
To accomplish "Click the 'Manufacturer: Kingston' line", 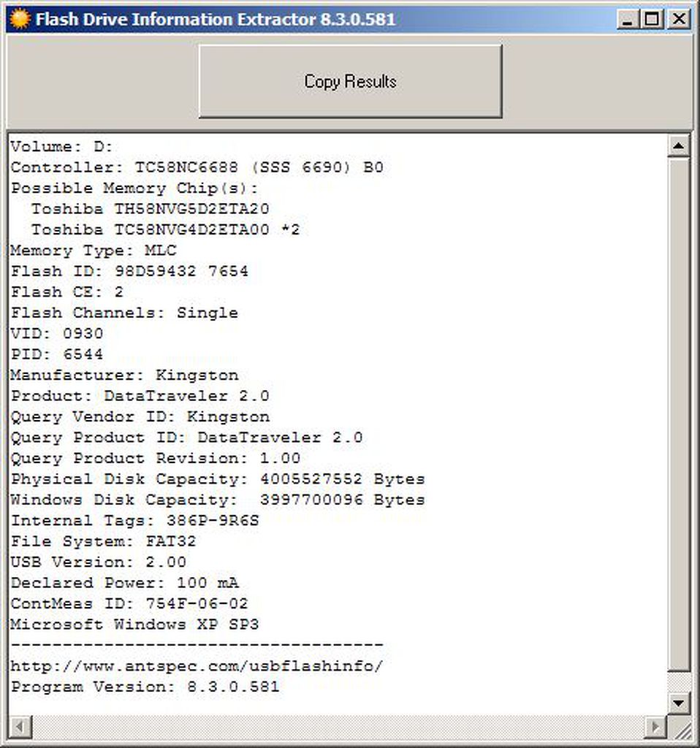I will (x=124, y=375).
